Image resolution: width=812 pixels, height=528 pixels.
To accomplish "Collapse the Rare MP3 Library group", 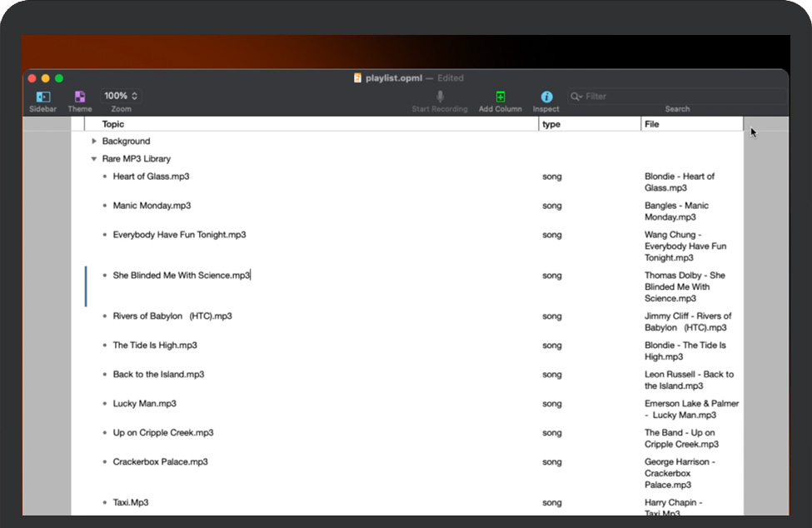I will pyautogui.click(x=94, y=159).
